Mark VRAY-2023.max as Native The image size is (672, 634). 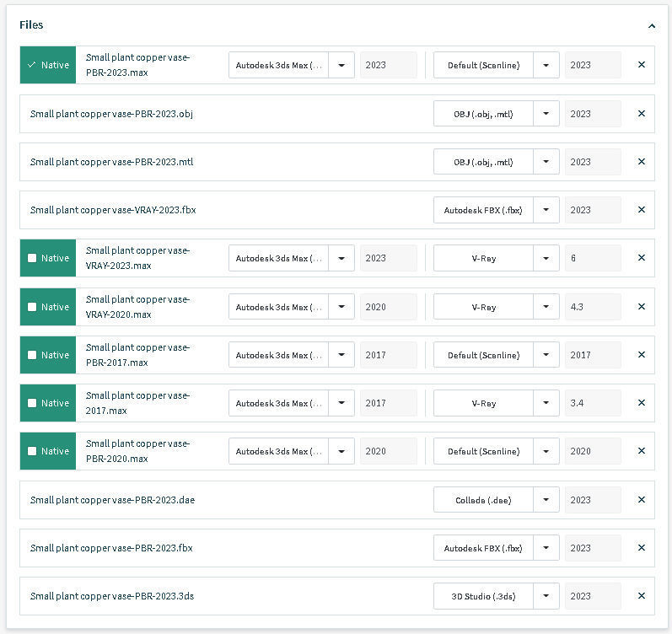coord(32,259)
